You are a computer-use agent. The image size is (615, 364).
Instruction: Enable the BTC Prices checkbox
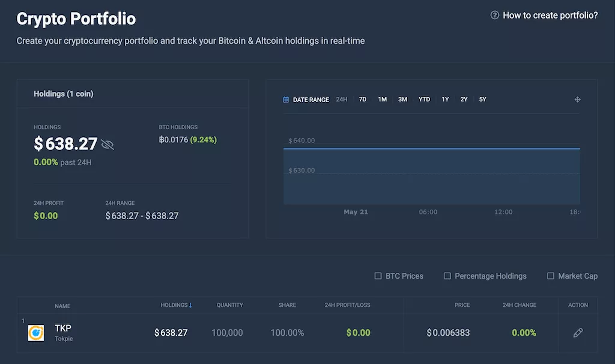tap(378, 276)
